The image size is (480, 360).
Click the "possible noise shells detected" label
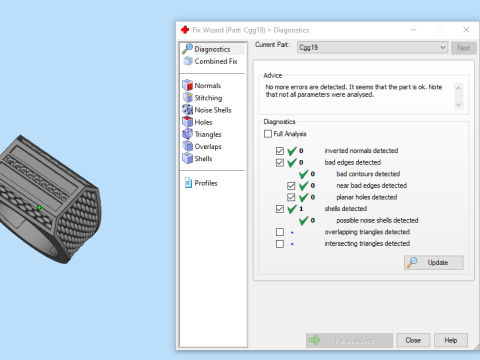click(377, 220)
